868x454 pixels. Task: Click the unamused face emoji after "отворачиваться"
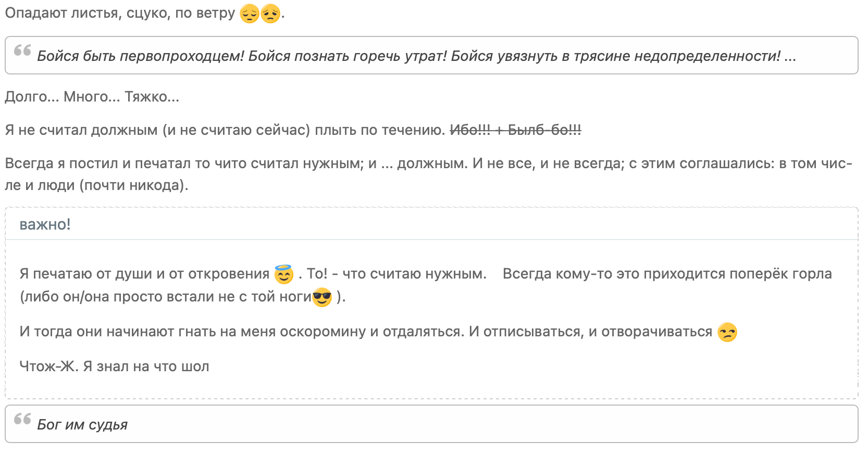[x=727, y=332]
